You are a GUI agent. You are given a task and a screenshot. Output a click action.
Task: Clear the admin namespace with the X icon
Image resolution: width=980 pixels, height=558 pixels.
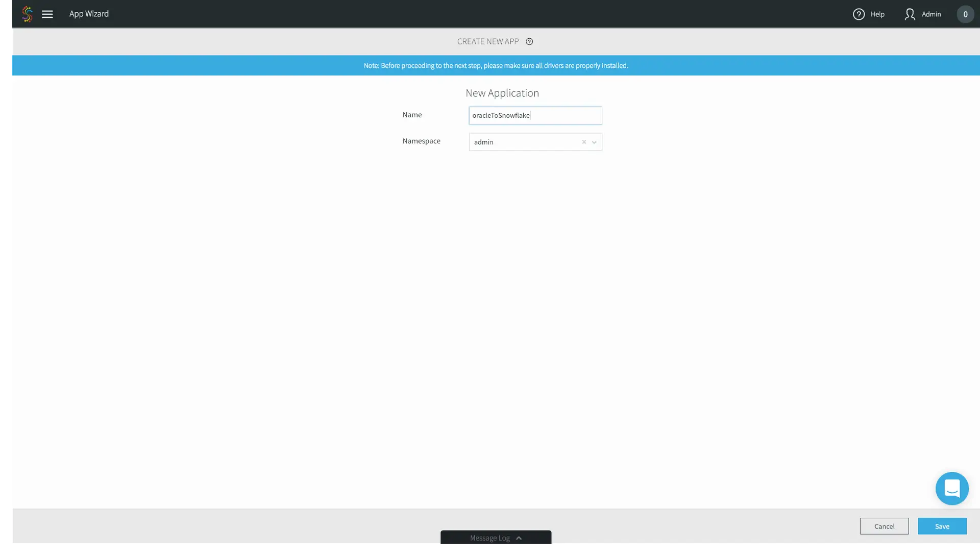click(x=584, y=142)
